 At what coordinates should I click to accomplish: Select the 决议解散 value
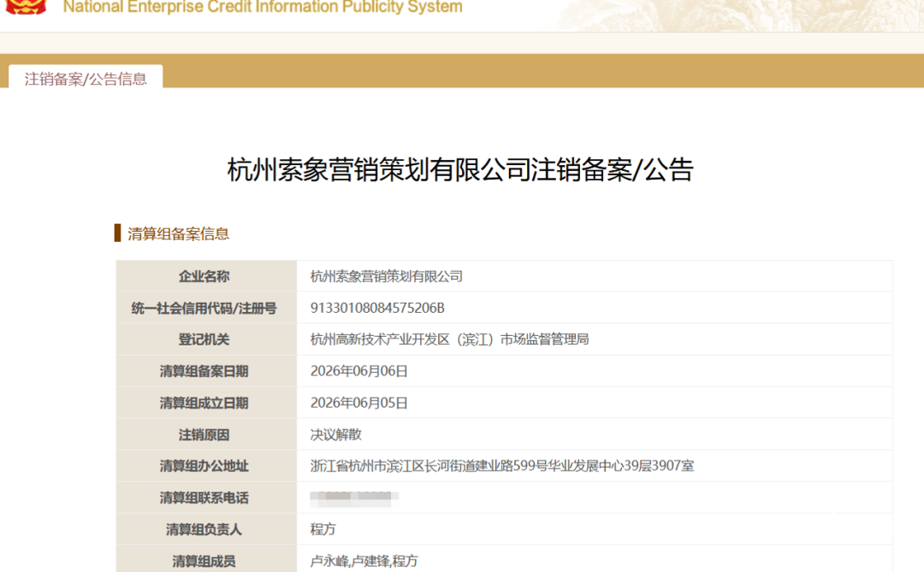click(x=336, y=434)
